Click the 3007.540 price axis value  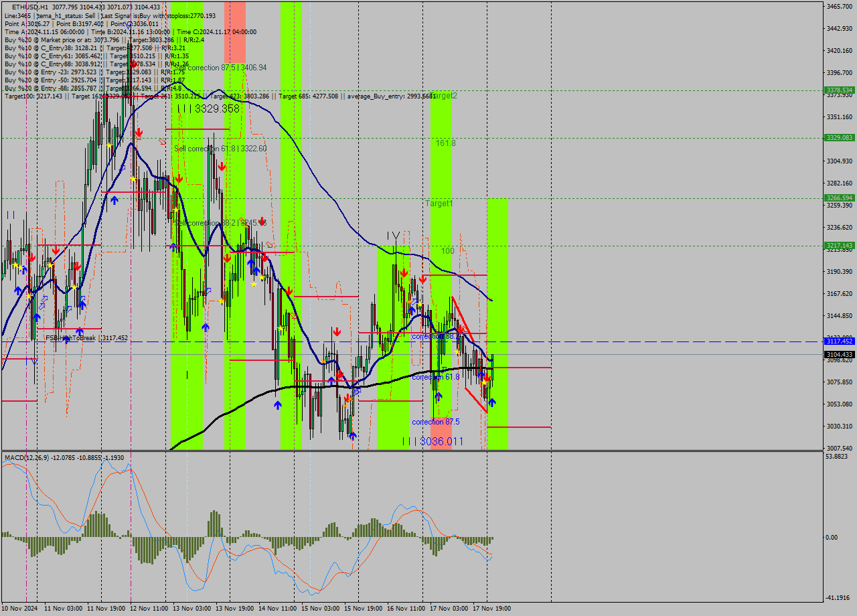pyautogui.click(x=839, y=448)
